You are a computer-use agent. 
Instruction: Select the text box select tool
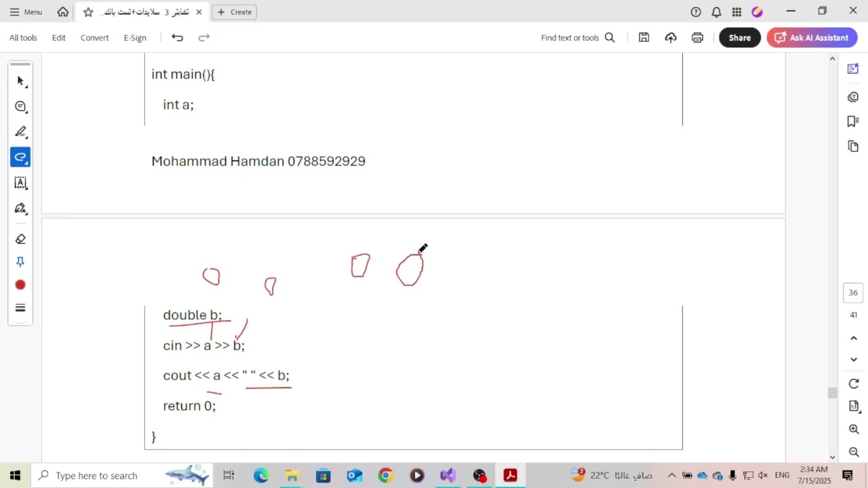pyautogui.click(x=20, y=182)
